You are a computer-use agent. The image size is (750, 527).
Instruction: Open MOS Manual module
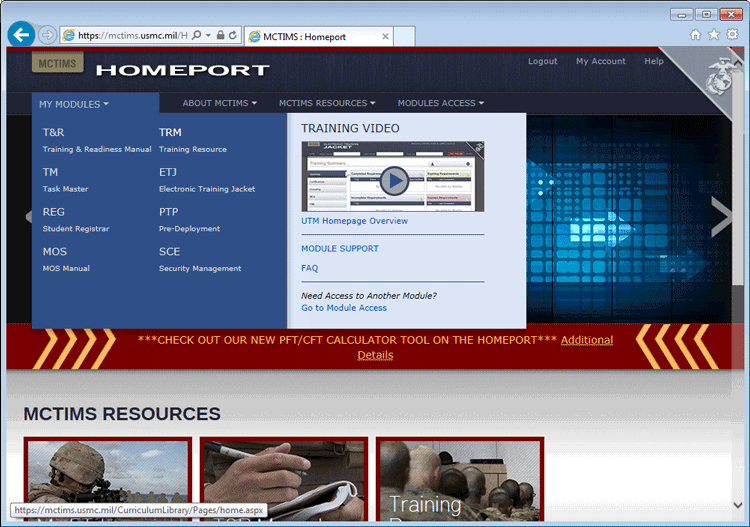tap(66, 259)
